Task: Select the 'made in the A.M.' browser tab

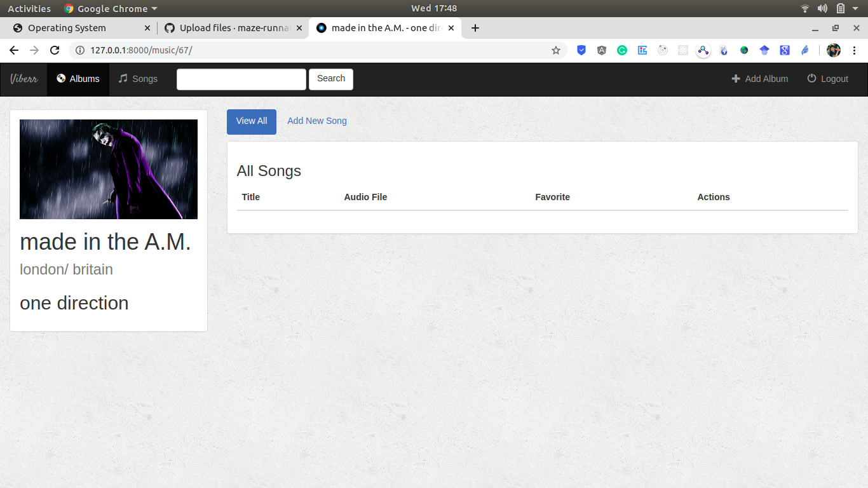Action: 384,28
